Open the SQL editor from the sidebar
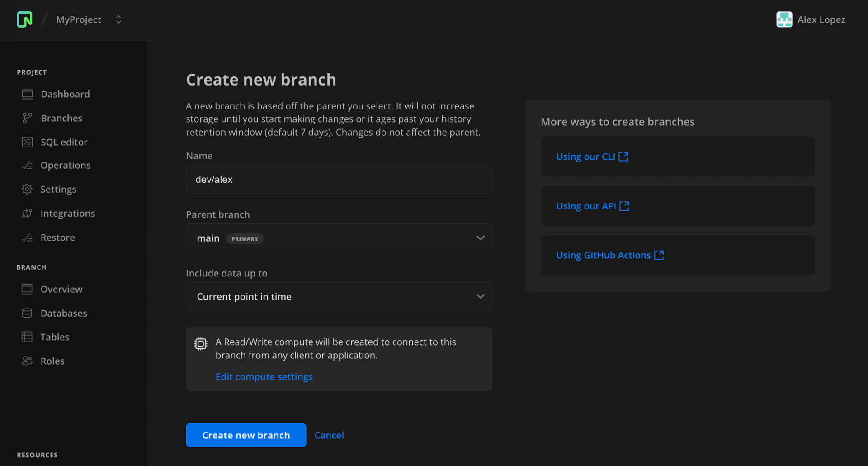868x466 pixels. 64,142
